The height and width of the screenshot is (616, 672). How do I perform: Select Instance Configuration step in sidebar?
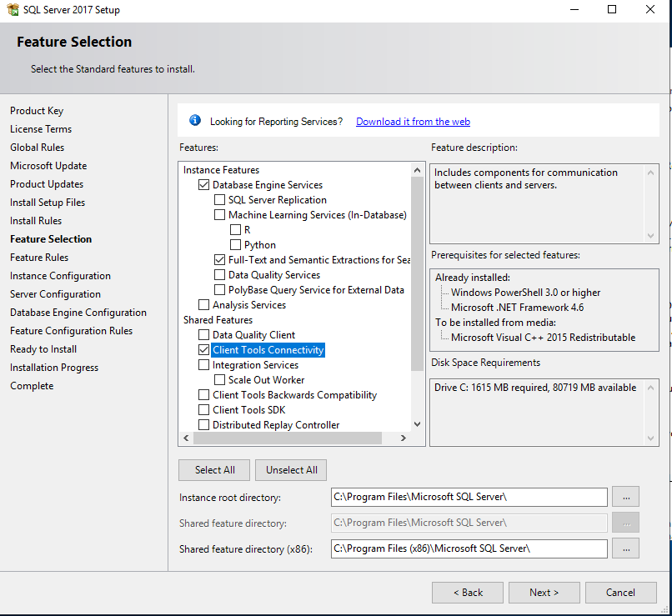click(60, 275)
